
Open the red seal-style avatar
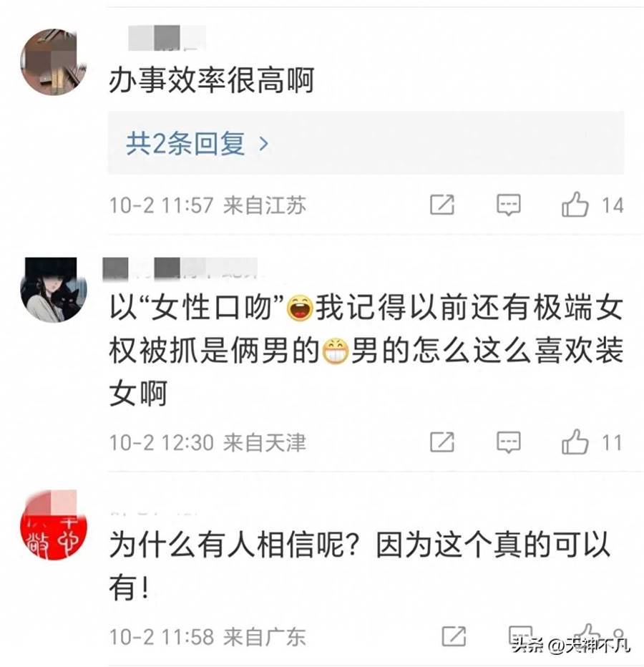click(54, 524)
